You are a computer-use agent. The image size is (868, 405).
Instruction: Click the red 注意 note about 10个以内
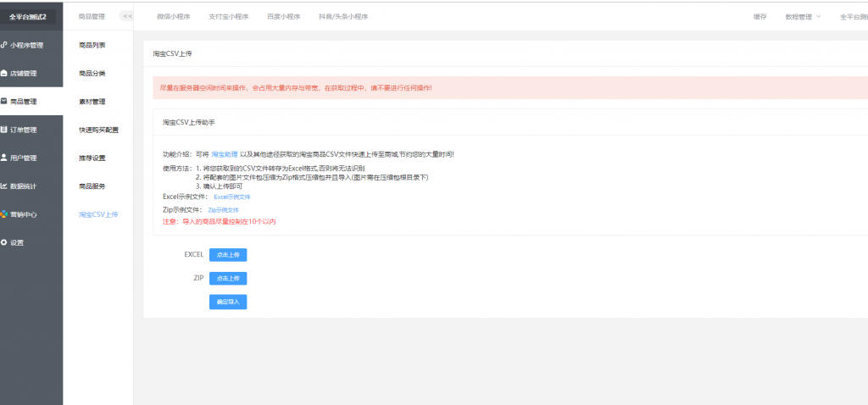pos(220,222)
